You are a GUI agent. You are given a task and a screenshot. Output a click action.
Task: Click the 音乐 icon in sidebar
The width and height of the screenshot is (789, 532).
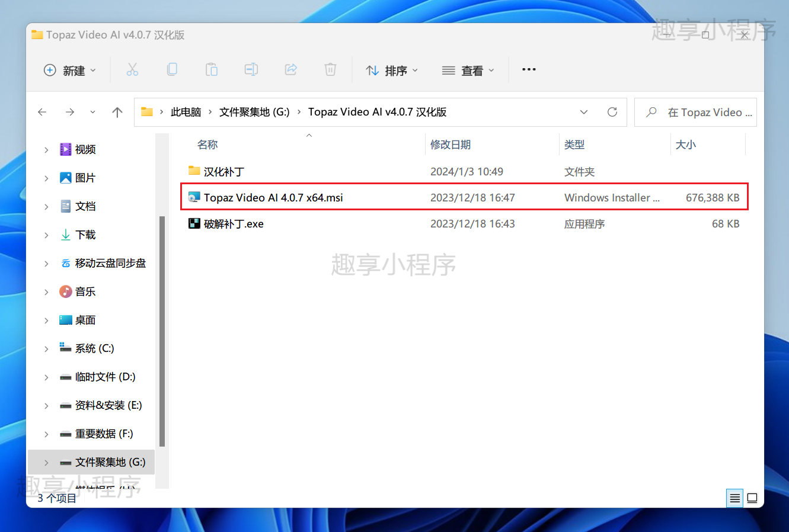66,291
